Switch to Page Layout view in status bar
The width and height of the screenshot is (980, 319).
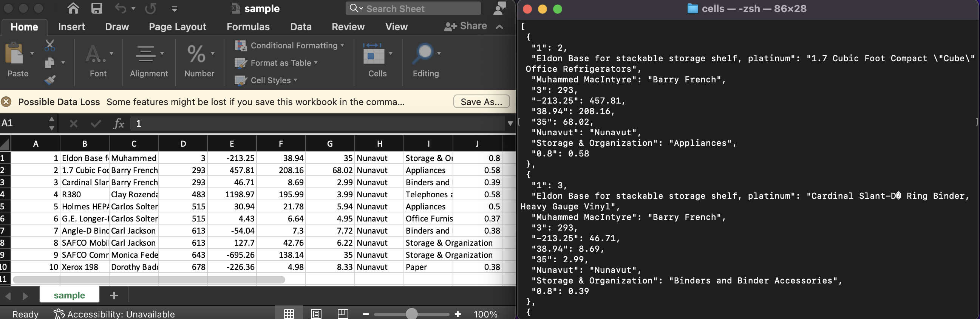pos(316,314)
